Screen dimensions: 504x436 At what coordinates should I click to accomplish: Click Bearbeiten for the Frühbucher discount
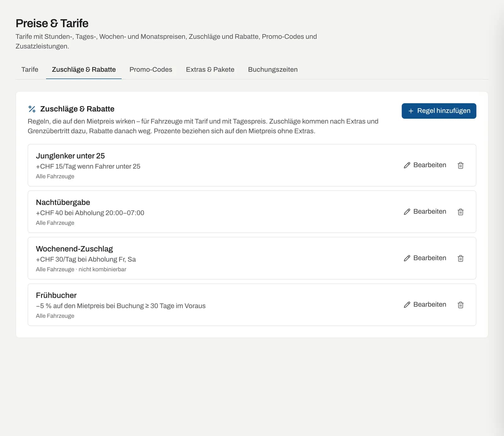click(x=425, y=305)
